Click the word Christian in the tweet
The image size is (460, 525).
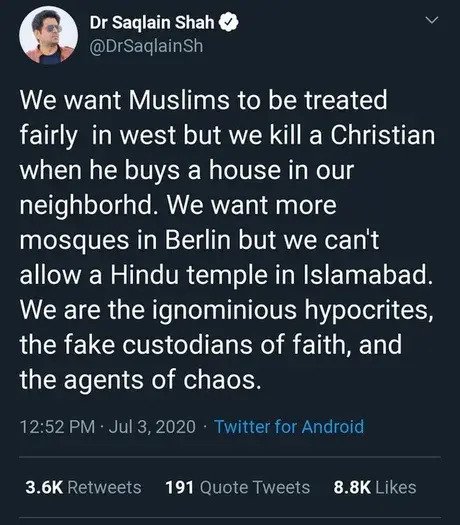point(383,135)
